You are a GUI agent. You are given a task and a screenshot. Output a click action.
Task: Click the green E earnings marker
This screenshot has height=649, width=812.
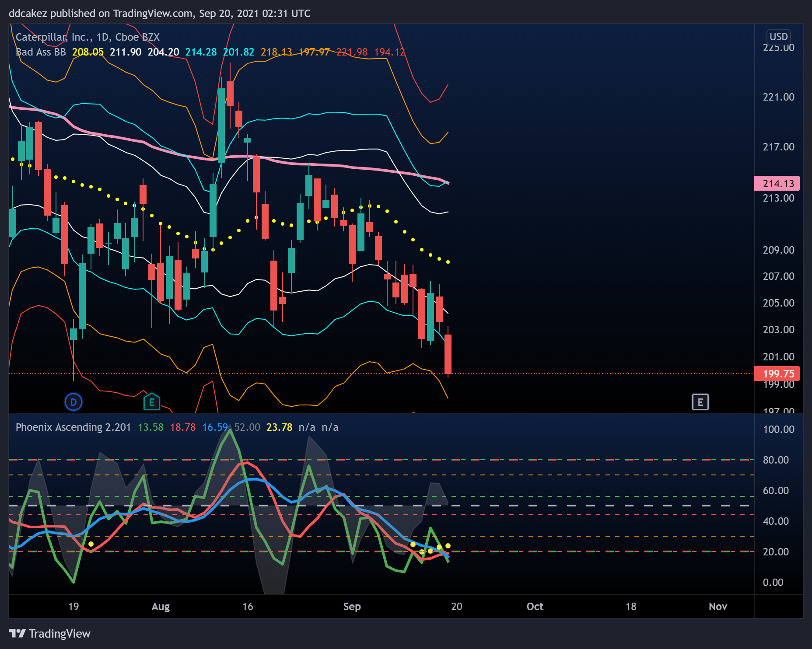pyautogui.click(x=152, y=402)
